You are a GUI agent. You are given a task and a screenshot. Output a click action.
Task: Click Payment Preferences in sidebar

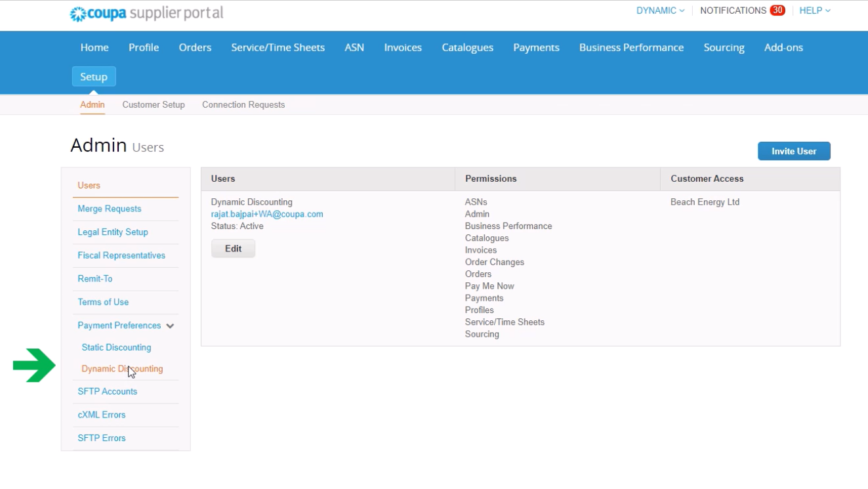click(x=119, y=326)
